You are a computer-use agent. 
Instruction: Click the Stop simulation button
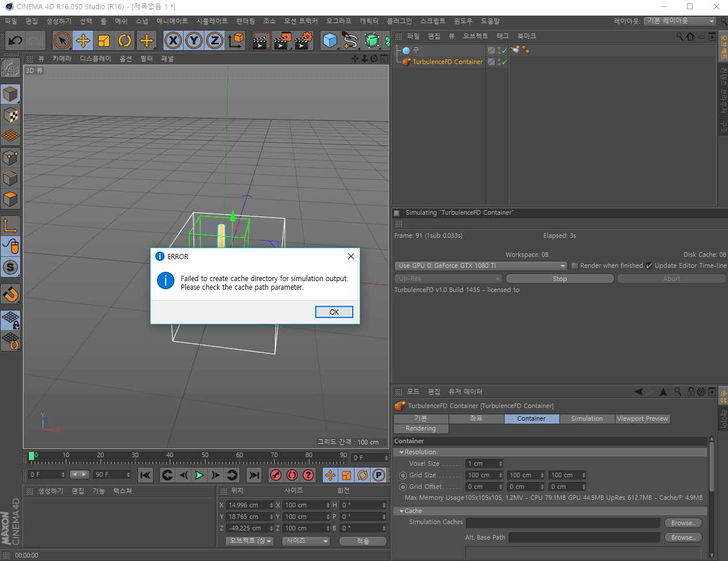[x=560, y=279]
